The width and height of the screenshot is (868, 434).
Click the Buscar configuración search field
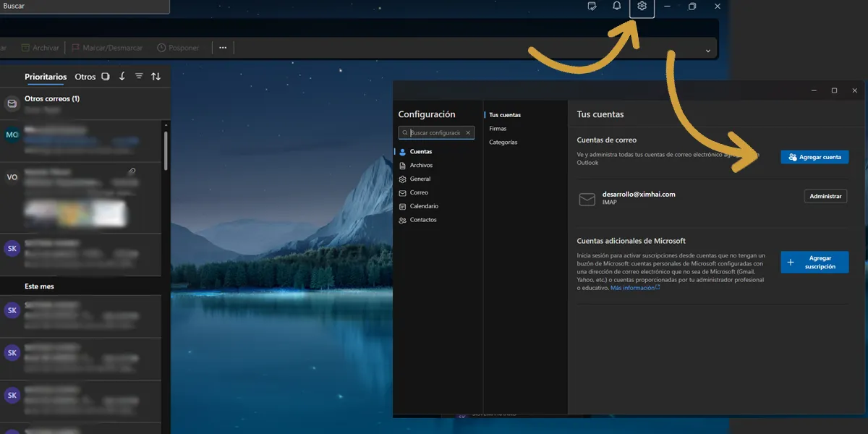click(435, 133)
